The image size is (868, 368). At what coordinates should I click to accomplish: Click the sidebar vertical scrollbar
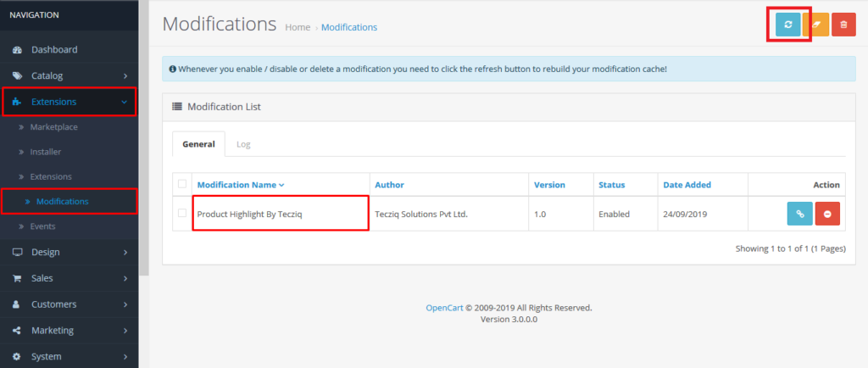(x=144, y=138)
